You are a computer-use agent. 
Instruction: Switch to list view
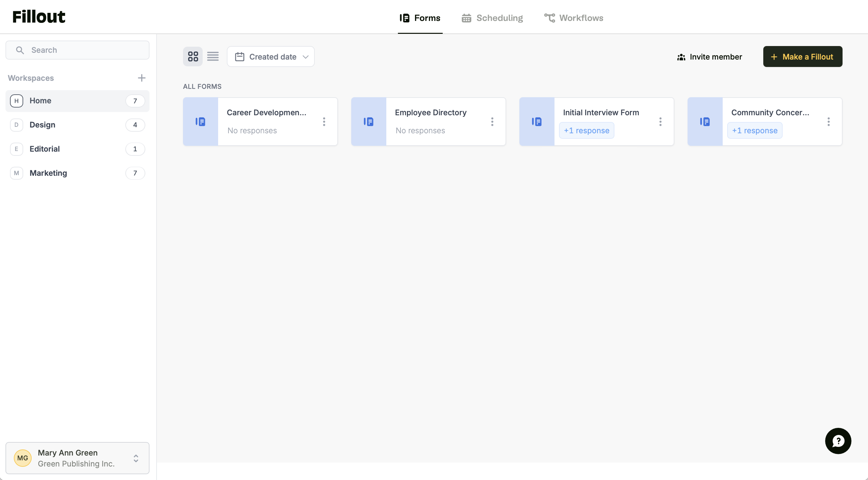213,56
